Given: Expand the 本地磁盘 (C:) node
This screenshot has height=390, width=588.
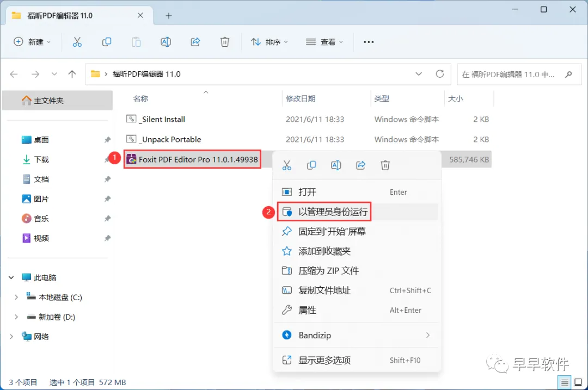Looking at the screenshot, I should [16, 297].
